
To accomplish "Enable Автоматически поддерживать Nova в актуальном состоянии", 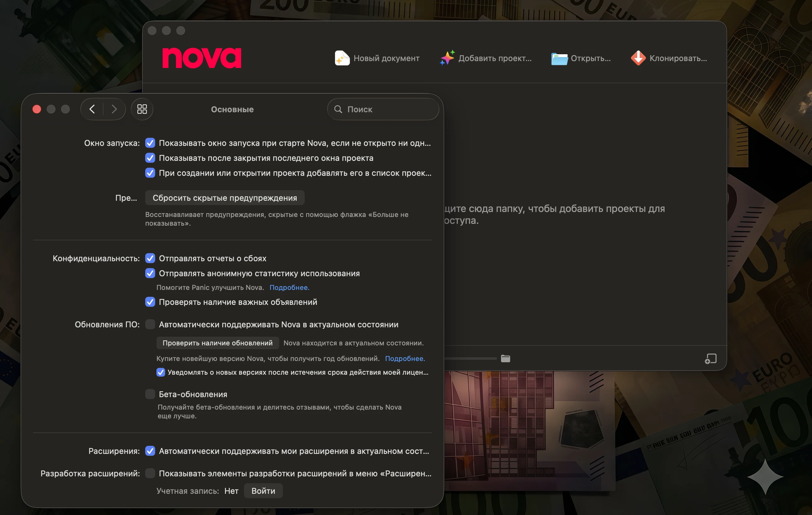I will tap(150, 324).
